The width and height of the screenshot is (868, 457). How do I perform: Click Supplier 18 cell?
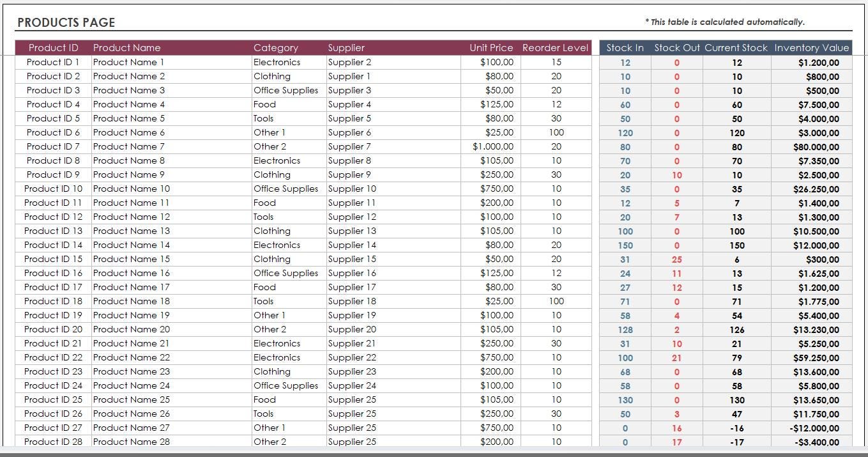pos(393,301)
